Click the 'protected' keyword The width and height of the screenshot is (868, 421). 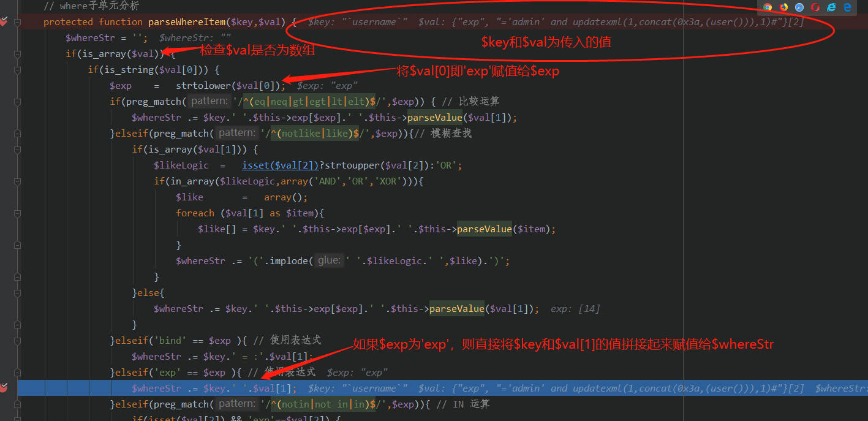point(68,22)
